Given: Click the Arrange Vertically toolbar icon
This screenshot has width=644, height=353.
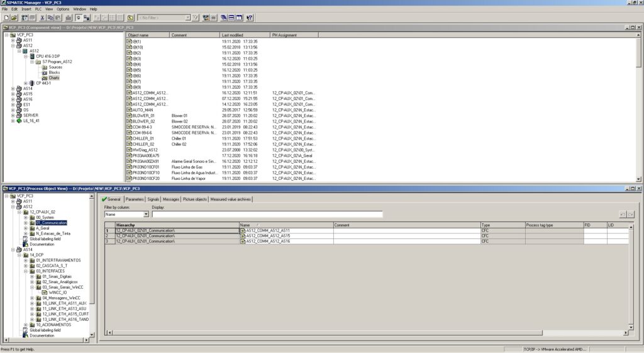Looking at the screenshot, I should coord(240,18).
